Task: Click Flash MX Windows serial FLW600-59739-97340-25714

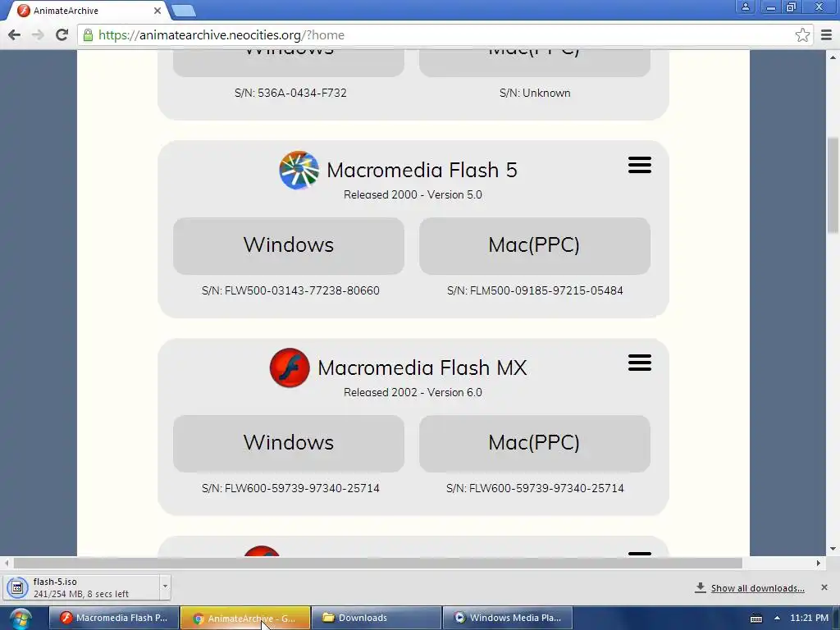Action: pyautogui.click(x=302, y=488)
